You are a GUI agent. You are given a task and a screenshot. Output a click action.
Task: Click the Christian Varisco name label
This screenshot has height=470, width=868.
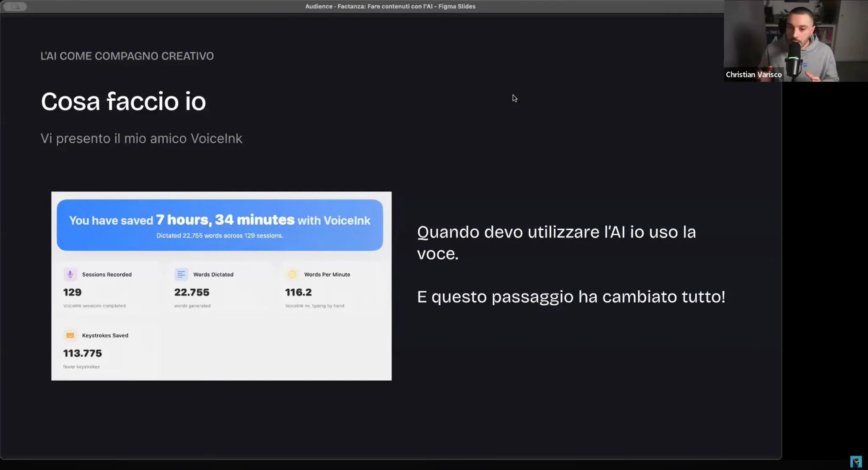click(753, 75)
